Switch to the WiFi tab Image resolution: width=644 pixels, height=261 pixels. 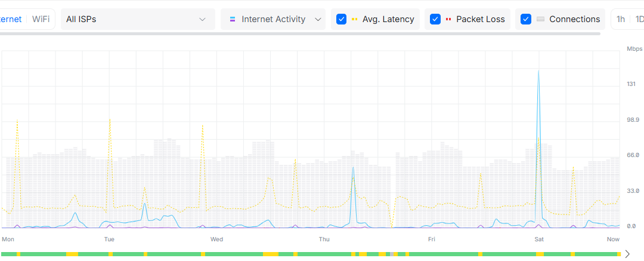tap(41, 19)
